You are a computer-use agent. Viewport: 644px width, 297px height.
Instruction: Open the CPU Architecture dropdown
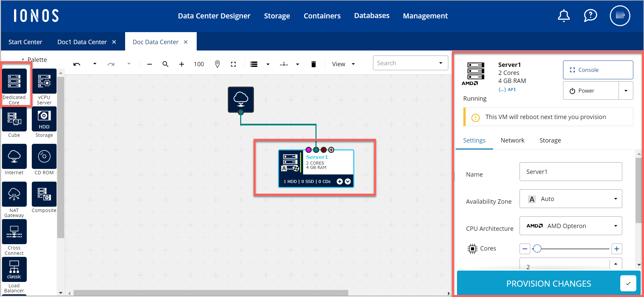pyautogui.click(x=570, y=226)
